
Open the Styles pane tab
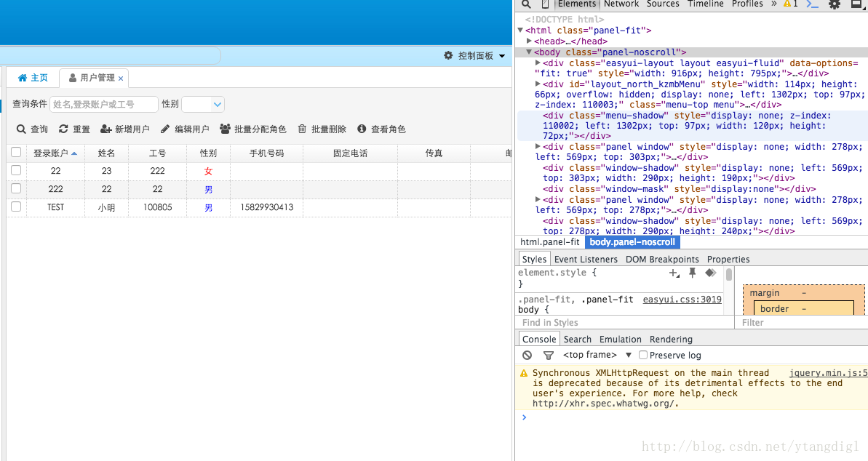[534, 259]
